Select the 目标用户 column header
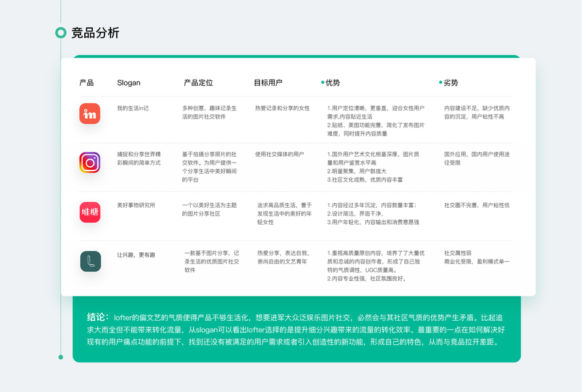 [268, 83]
